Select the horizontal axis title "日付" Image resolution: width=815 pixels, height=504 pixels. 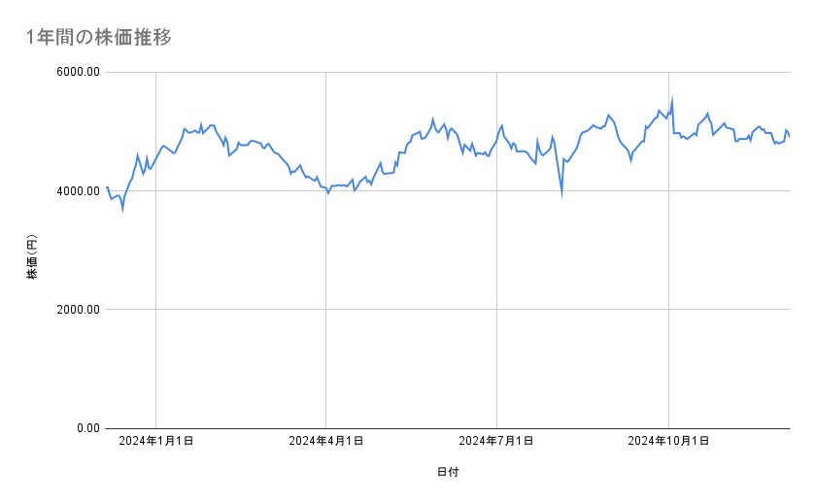pyautogui.click(x=448, y=473)
